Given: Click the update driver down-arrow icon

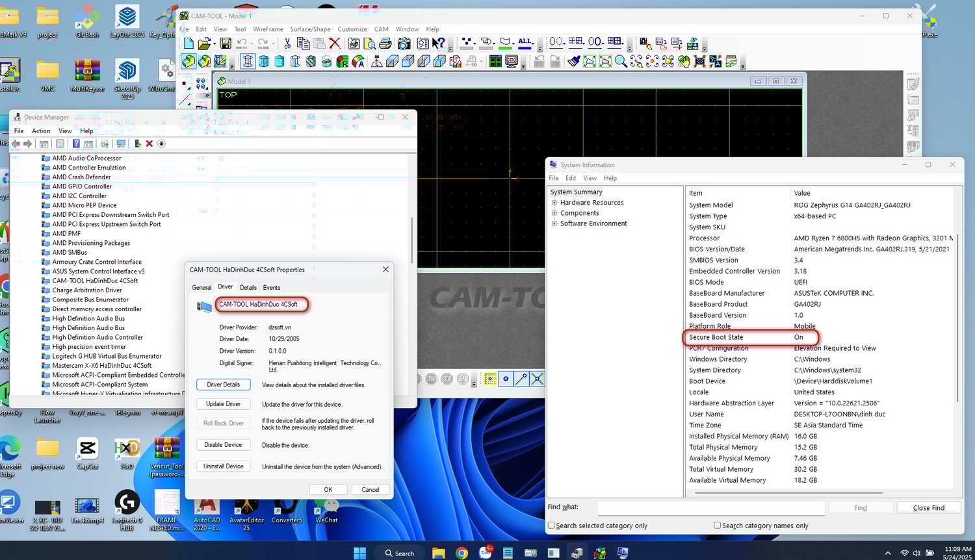Looking at the screenshot, I should [x=161, y=144].
